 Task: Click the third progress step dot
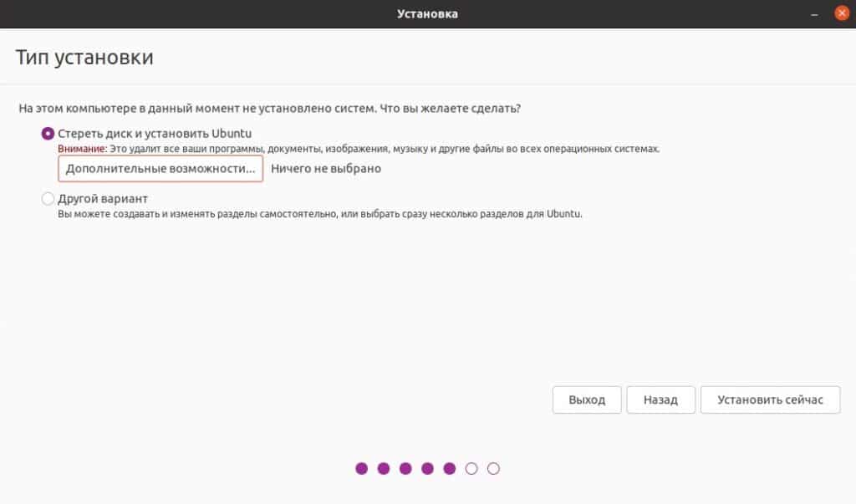405,469
